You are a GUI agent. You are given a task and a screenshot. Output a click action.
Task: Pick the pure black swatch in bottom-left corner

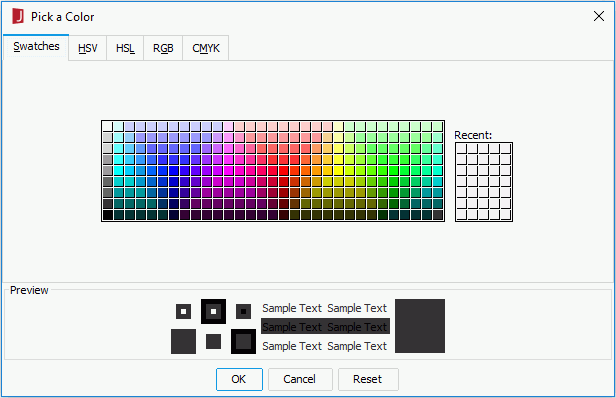[x=108, y=215]
